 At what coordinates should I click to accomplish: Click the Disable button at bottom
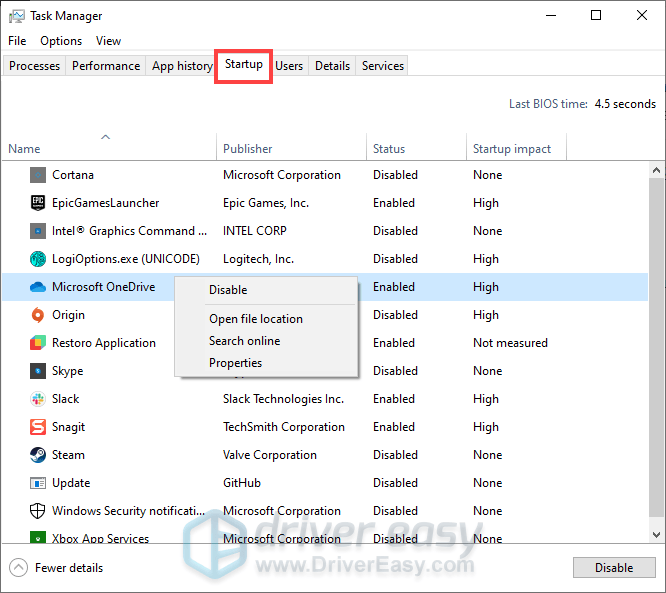[614, 568]
